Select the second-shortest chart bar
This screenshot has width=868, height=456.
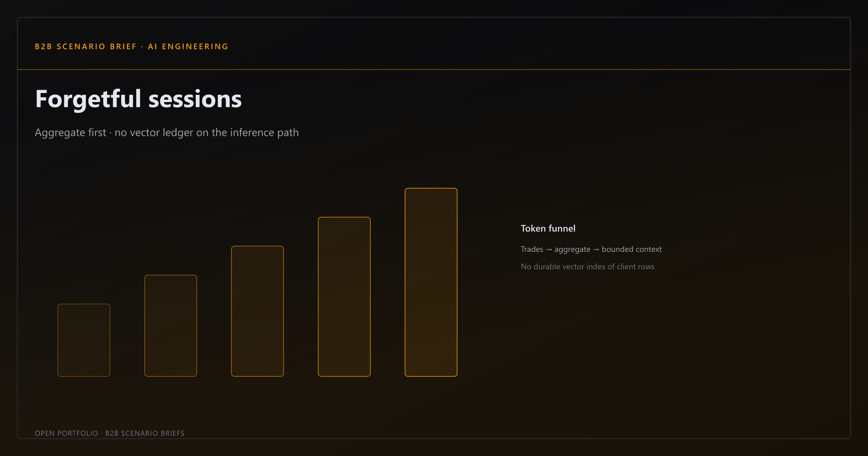coord(171,326)
